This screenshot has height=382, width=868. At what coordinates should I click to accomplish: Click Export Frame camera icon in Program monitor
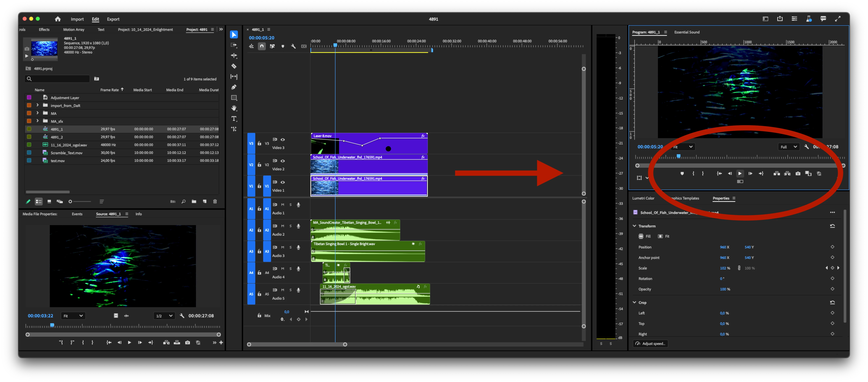coord(798,174)
